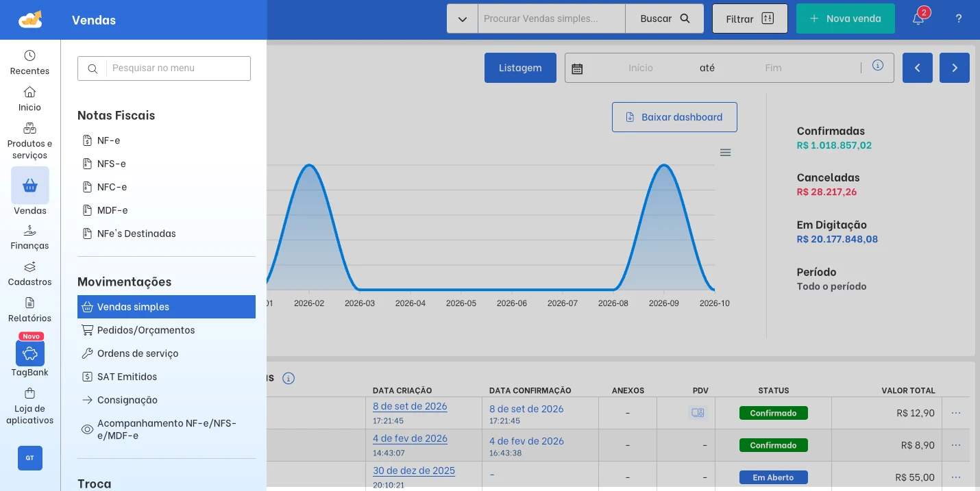The width and height of the screenshot is (980, 491).
Task: Click the PDV icon in first row
Action: (x=698, y=413)
